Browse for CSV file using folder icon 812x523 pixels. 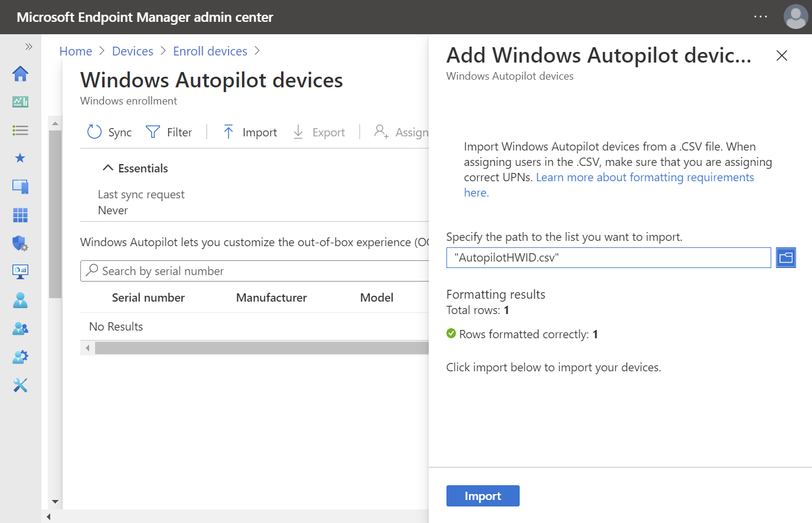click(x=785, y=258)
